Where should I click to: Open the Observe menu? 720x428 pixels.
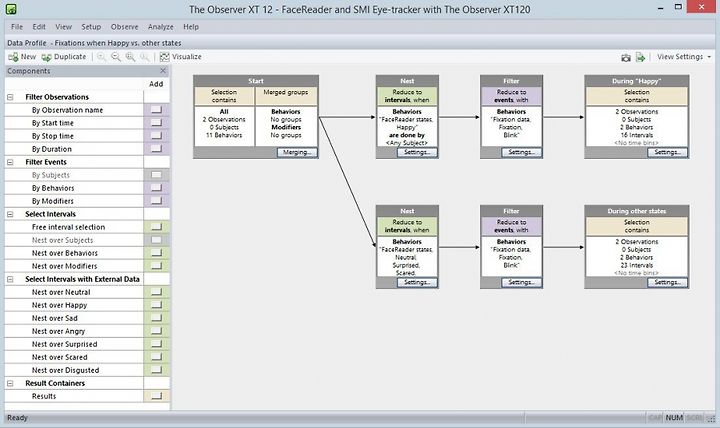(124, 27)
